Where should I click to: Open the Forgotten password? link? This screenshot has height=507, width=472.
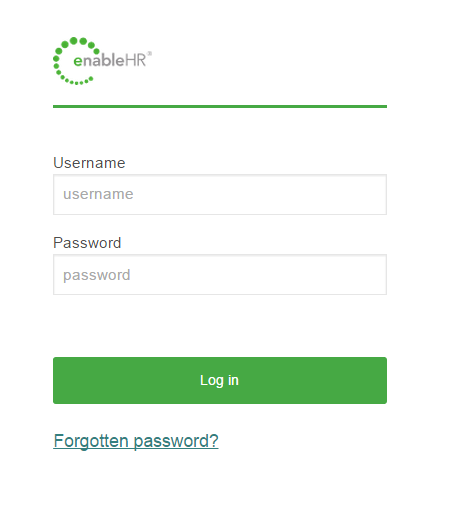pos(136,441)
